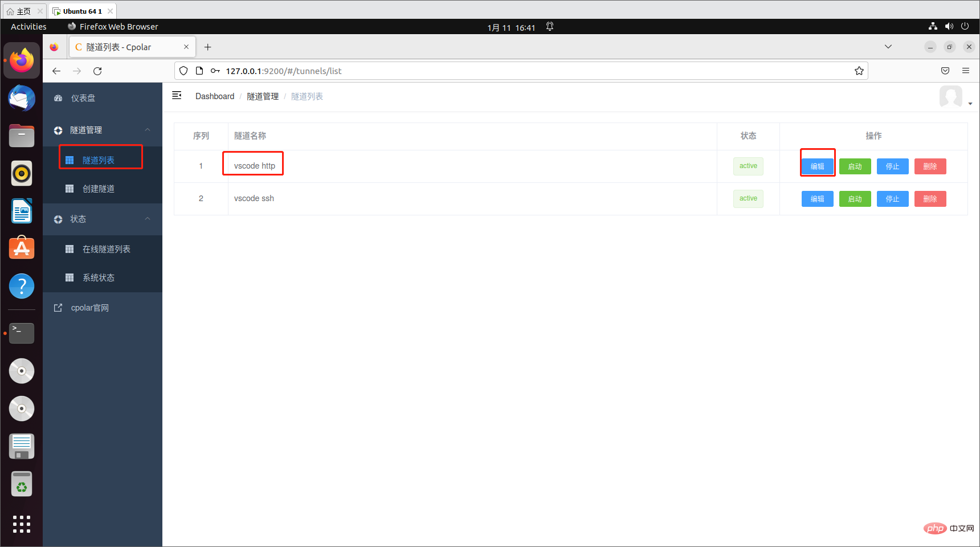Open 系统状态 in the sidebar

(103, 277)
